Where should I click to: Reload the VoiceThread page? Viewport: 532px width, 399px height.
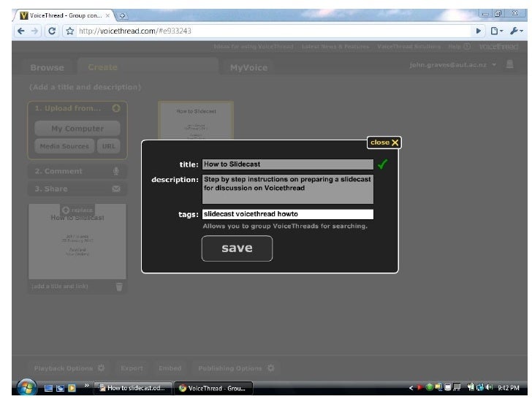52,31
